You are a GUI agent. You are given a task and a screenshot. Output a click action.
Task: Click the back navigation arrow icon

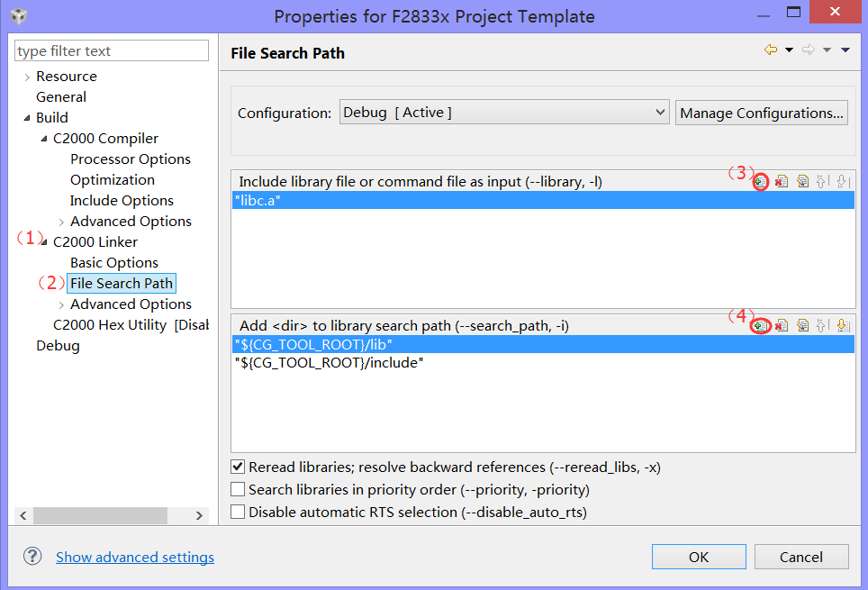point(770,50)
